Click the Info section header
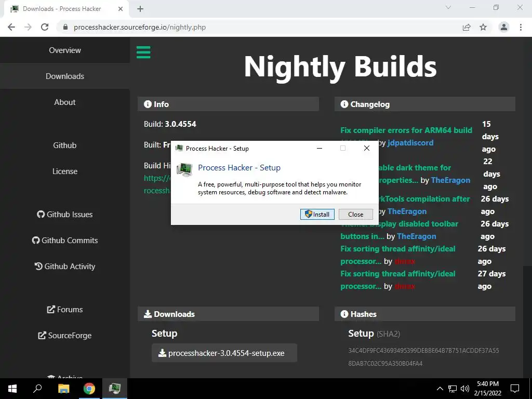This screenshot has width=532, height=399. tap(228, 104)
